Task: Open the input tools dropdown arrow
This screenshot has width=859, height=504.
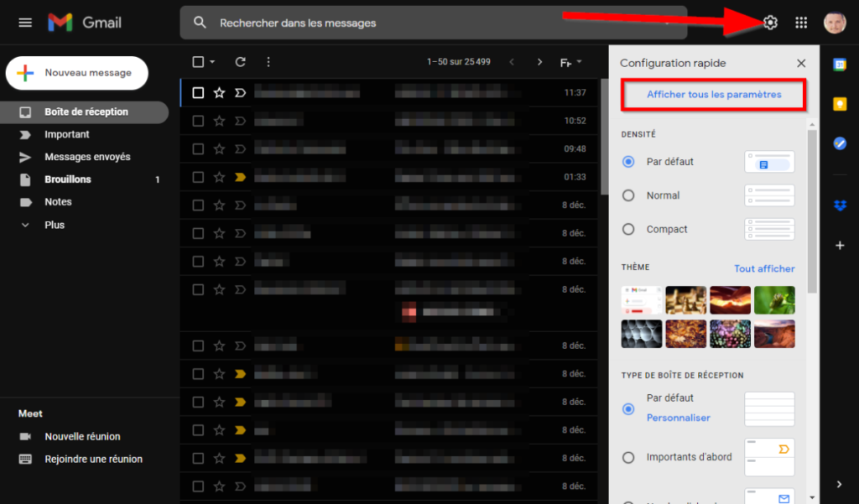Action: point(580,63)
